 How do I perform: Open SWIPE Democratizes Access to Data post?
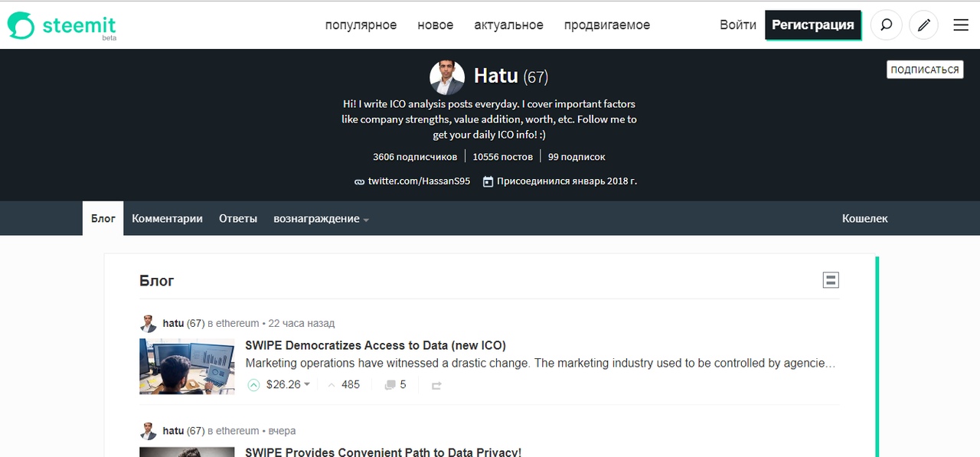[376, 345]
